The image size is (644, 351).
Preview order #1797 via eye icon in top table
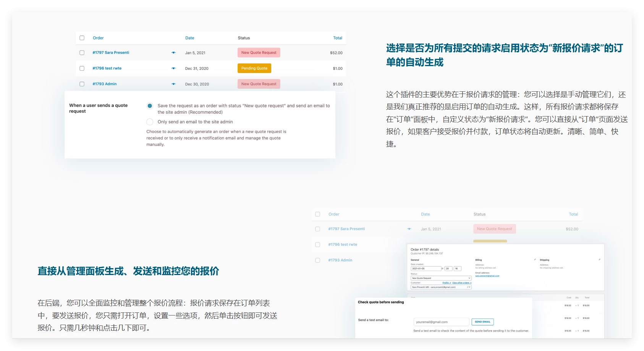[173, 53]
